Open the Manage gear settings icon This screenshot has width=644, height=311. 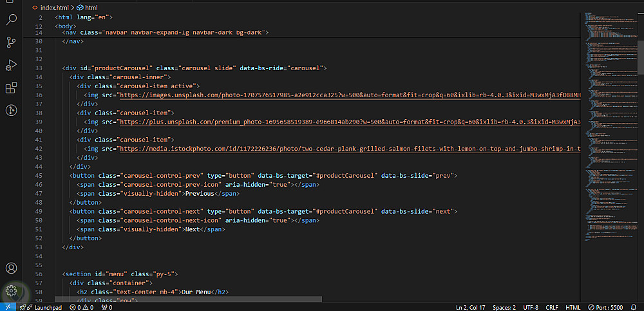coord(11,291)
